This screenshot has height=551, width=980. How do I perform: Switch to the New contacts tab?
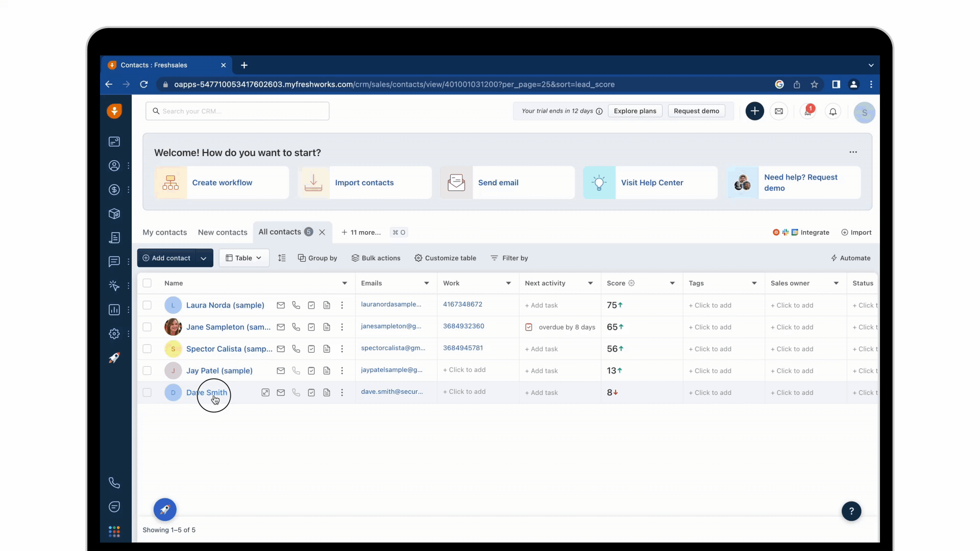(x=223, y=232)
